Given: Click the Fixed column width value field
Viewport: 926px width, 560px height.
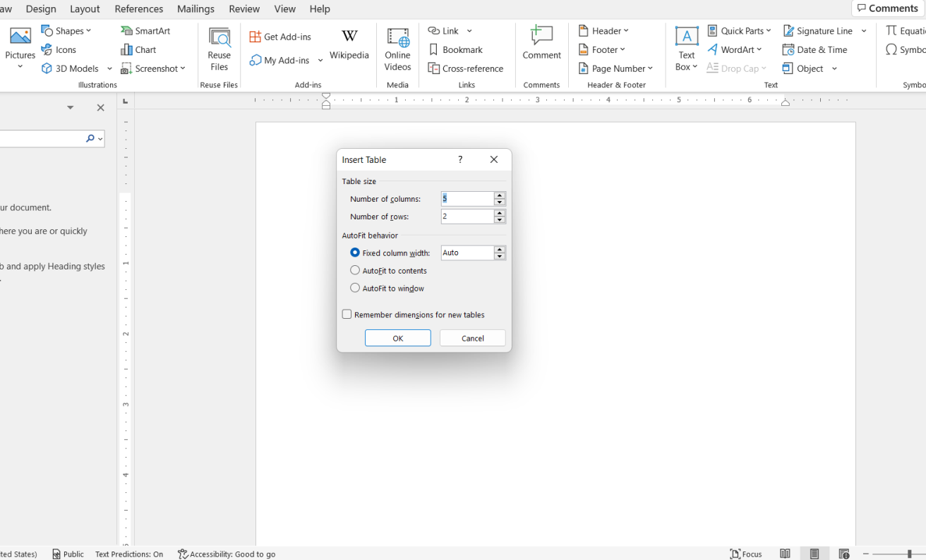Looking at the screenshot, I should [467, 252].
